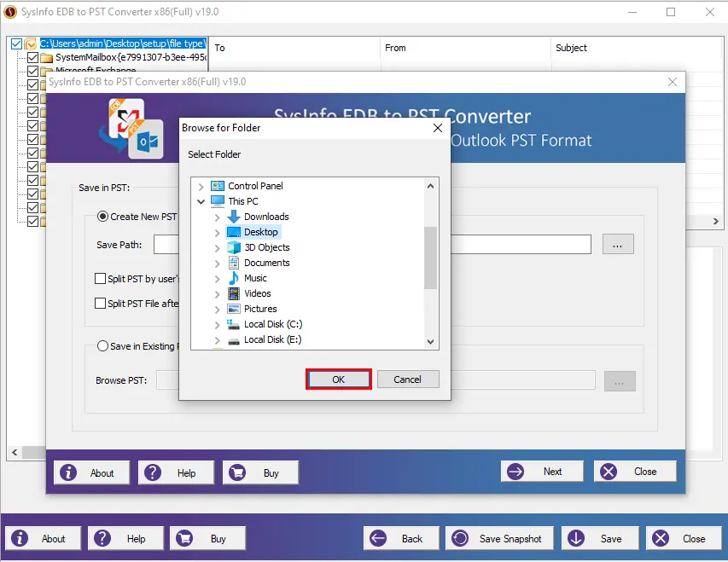
Task: Click Close button in save dialog
Action: [635, 471]
